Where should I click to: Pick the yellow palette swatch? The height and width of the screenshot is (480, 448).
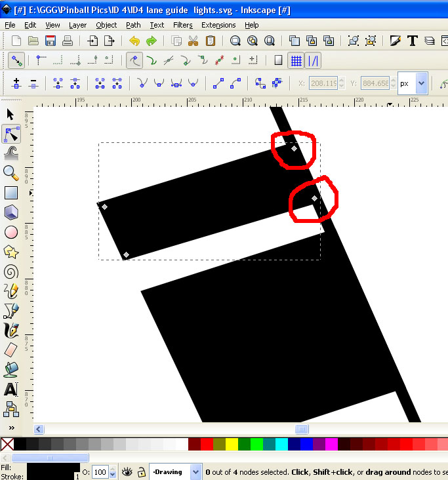click(232, 444)
